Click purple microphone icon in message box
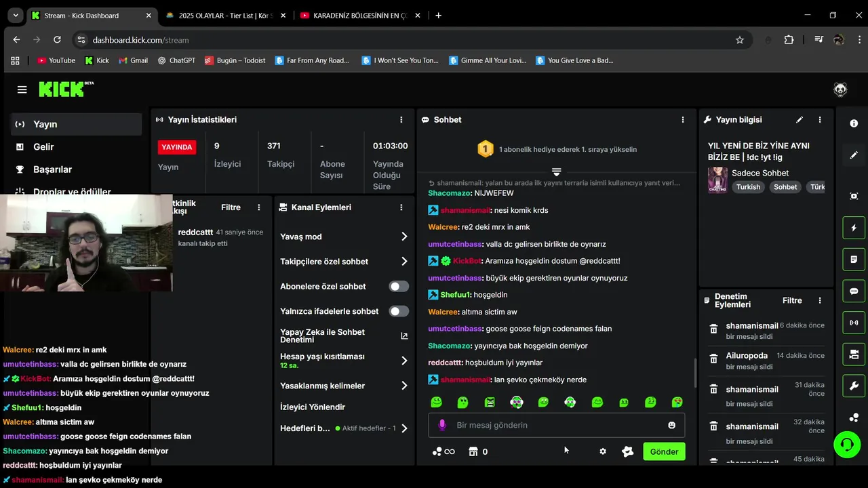This screenshot has width=868, height=488. coord(442,425)
